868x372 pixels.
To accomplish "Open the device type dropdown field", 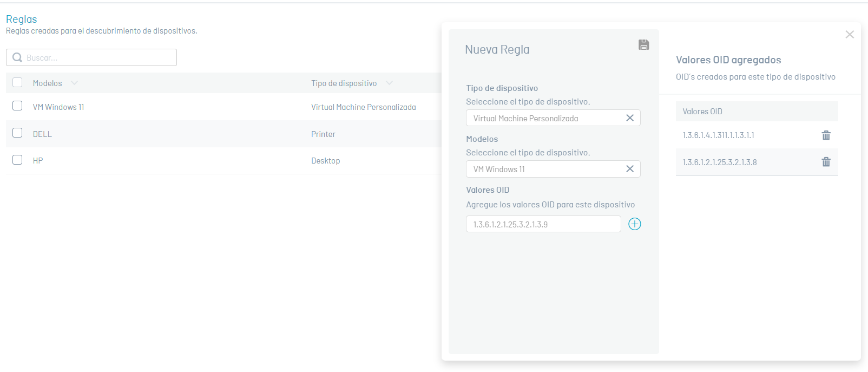I will pos(544,118).
